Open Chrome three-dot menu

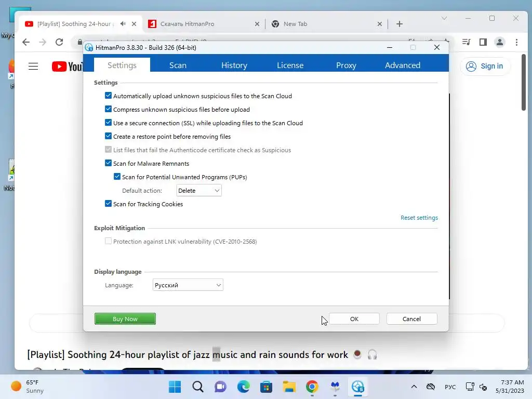[516, 42]
